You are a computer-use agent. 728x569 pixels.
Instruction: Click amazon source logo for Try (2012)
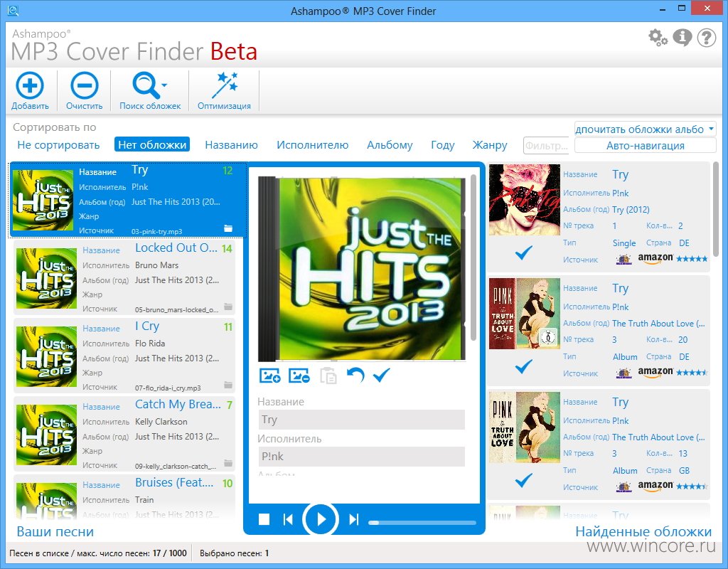point(655,259)
